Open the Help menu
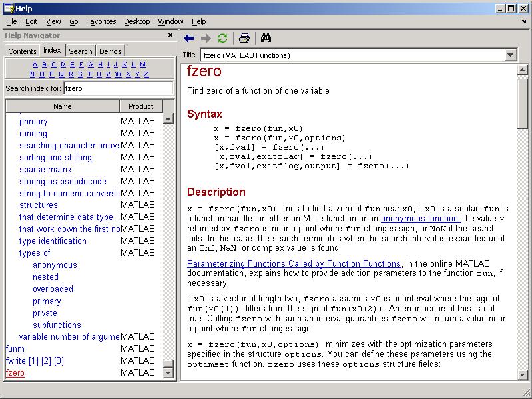The width and height of the screenshot is (532, 399). [x=199, y=21]
